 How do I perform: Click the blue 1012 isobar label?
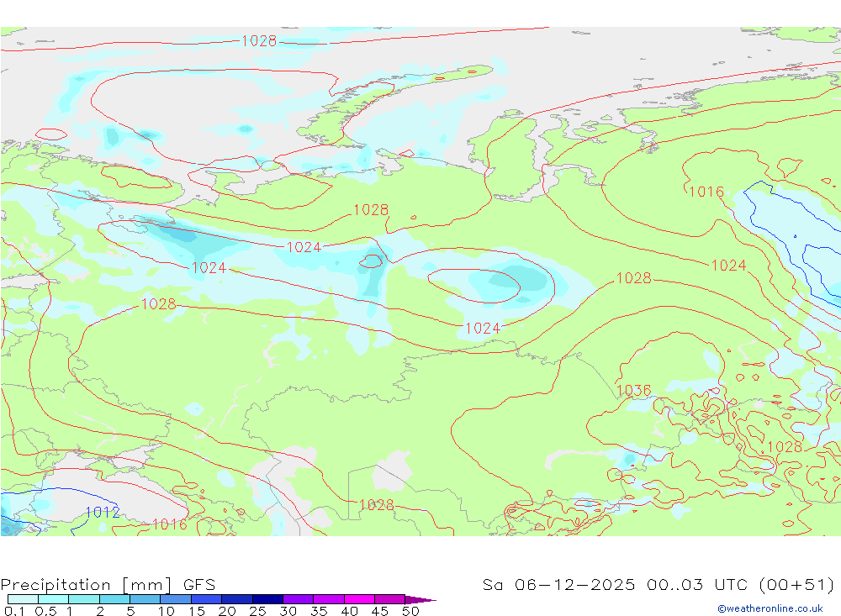click(x=103, y=512)
